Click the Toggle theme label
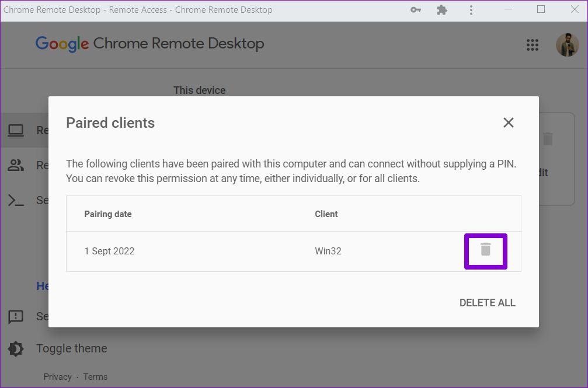Image resolution: width=588 pixels, height=388 pixels. pyautogui.click(x=72, y=349)
